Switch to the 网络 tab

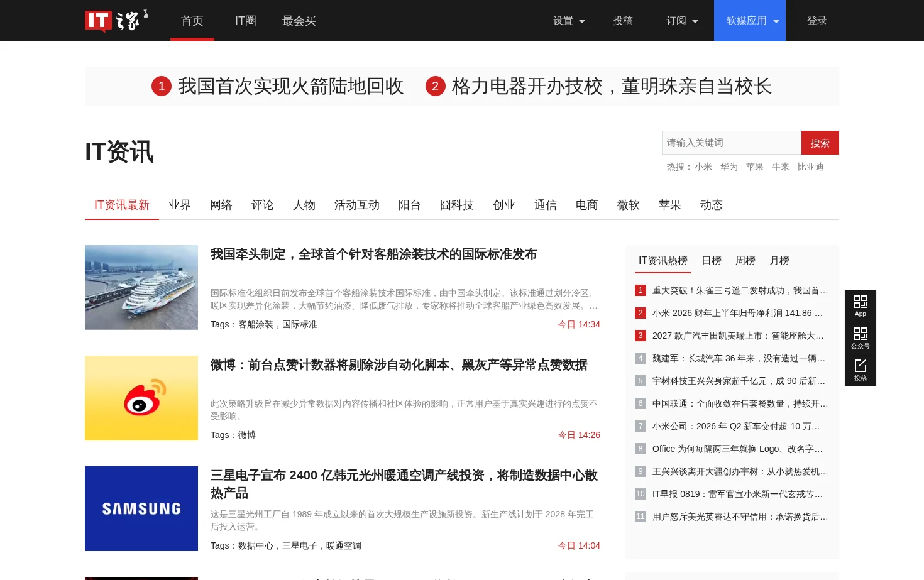pyautogui.click(x=221, y=205)
